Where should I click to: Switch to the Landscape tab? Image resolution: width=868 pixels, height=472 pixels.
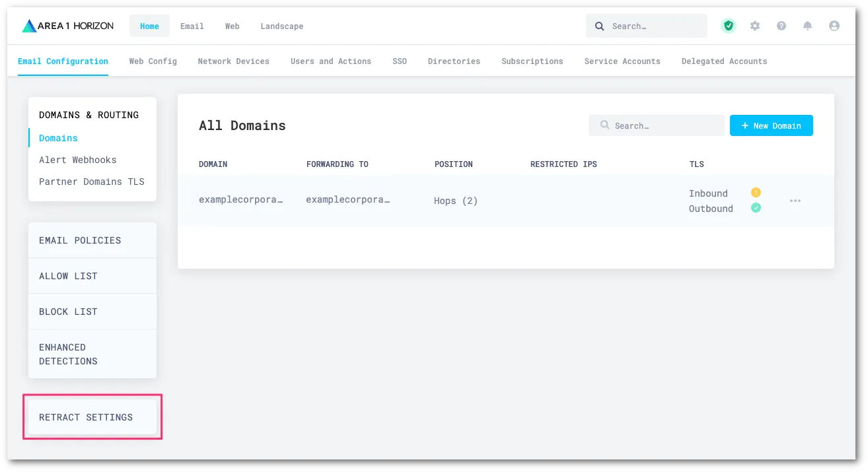pos(281,26)
